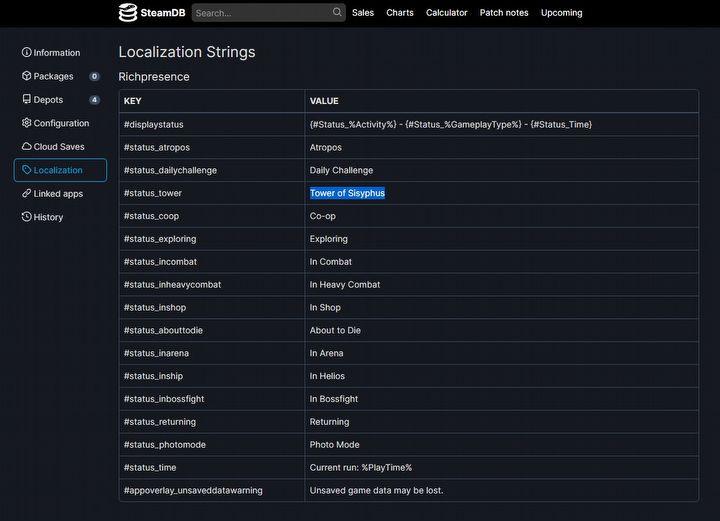Open Patch notes page
720x521 pixels.
click(504, 13)
